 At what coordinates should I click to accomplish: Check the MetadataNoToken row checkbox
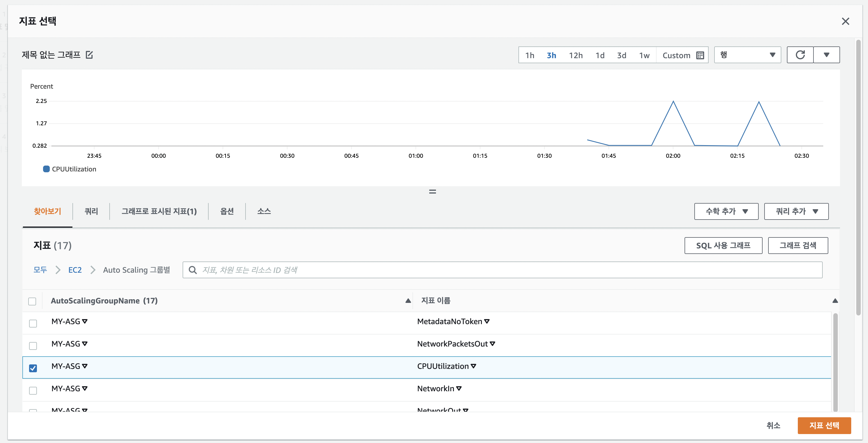(33, 323)
